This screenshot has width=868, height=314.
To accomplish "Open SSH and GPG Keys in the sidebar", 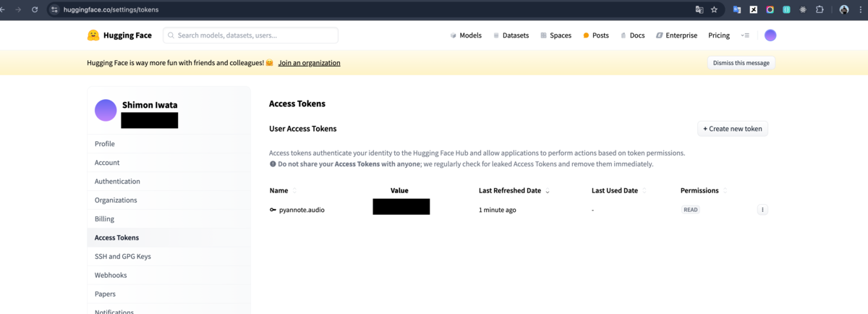I will click(x=169, y=257).
